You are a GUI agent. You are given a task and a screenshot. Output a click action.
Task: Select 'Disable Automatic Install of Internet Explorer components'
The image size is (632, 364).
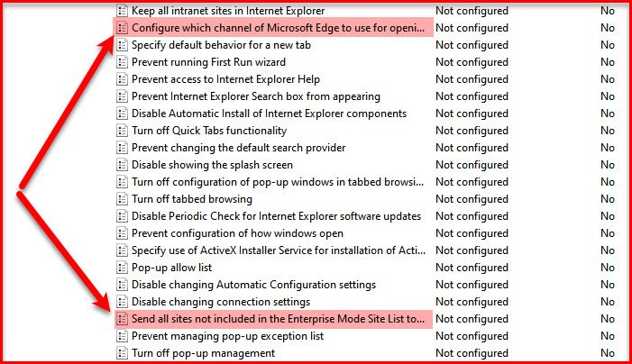(269, 114)
